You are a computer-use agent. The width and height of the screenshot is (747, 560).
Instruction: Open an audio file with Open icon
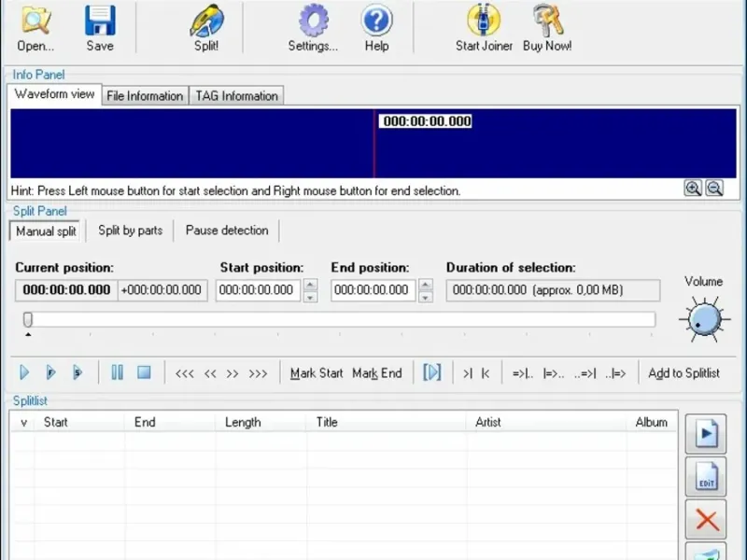35,28
